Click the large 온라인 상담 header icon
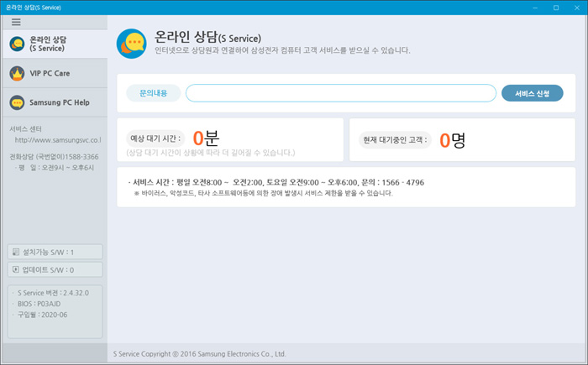 pos(132,44)
